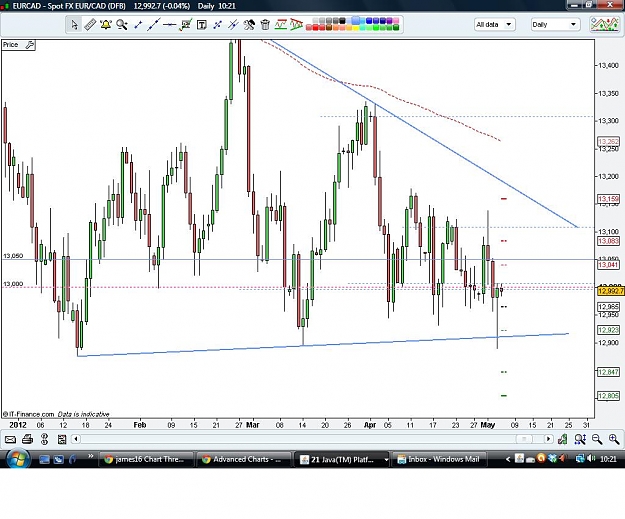Image resolution: width=625 pixels, height=519 pixels.
Task: Open the hammer and wrench settings tool
Action: tap(249, 25)
